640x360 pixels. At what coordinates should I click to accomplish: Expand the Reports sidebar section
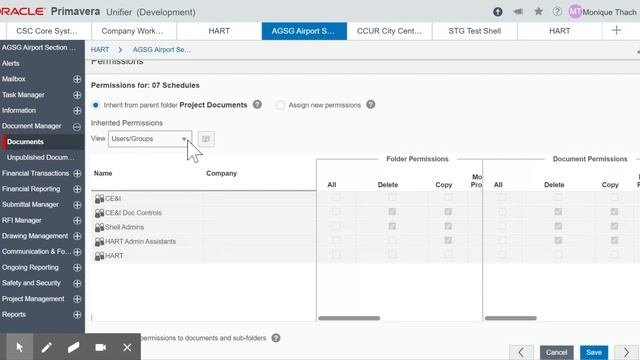tap(77, 315)
